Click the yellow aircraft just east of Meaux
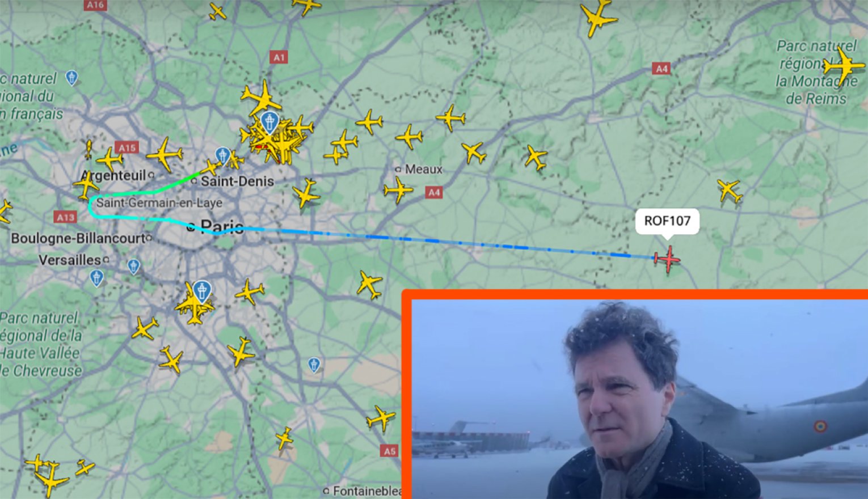868x499 pixels. [473, 152]
